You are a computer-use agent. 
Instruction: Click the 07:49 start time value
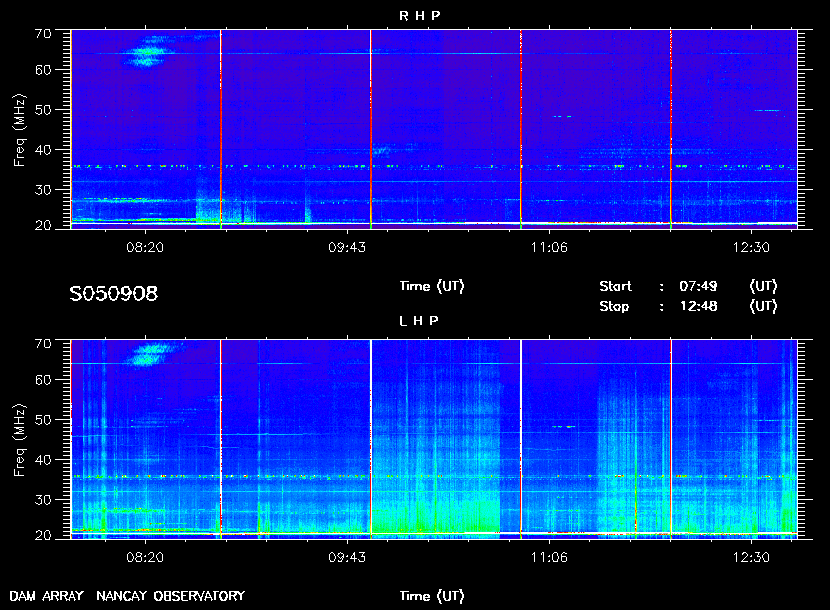[x=698, y=286]
